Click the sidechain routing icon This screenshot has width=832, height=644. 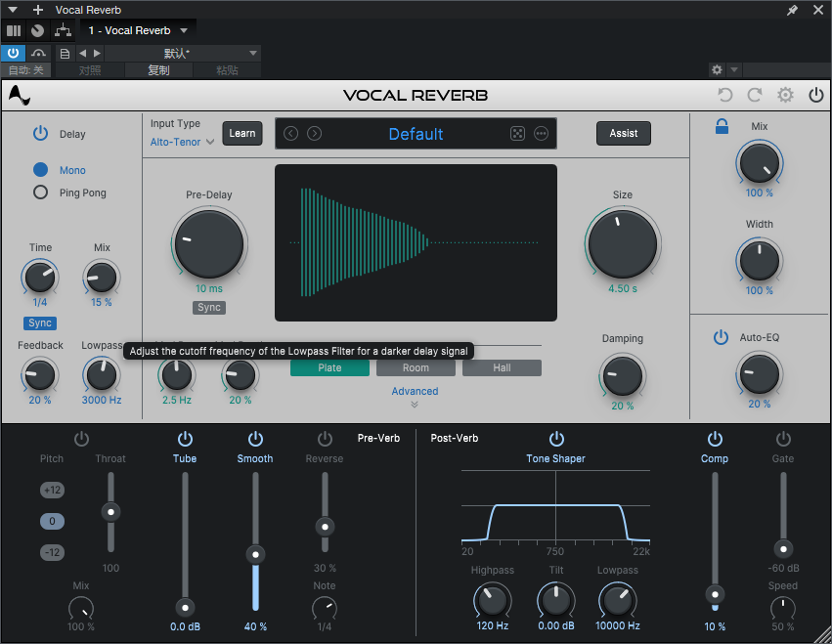pos(64,30)
